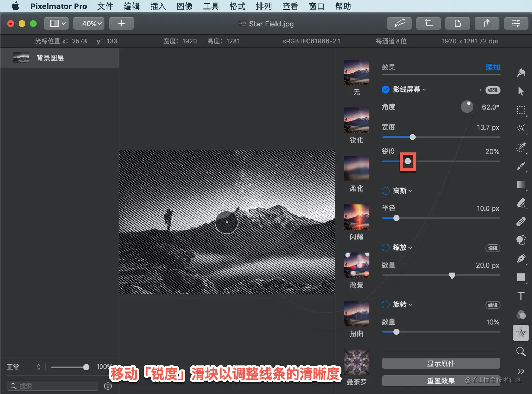The height and width of the screenshot is (394, 532).
Task: Select the Shape square tool
Action: 521,277
